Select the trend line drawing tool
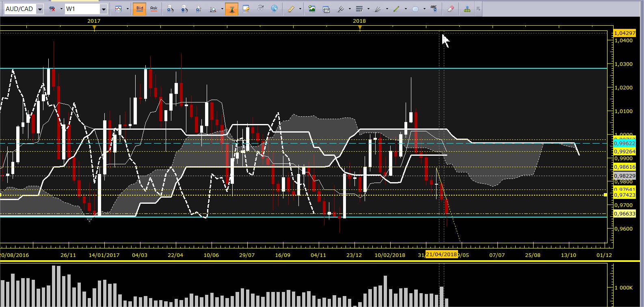Viewport: 644px width, 307px height. tap(396, 9)
